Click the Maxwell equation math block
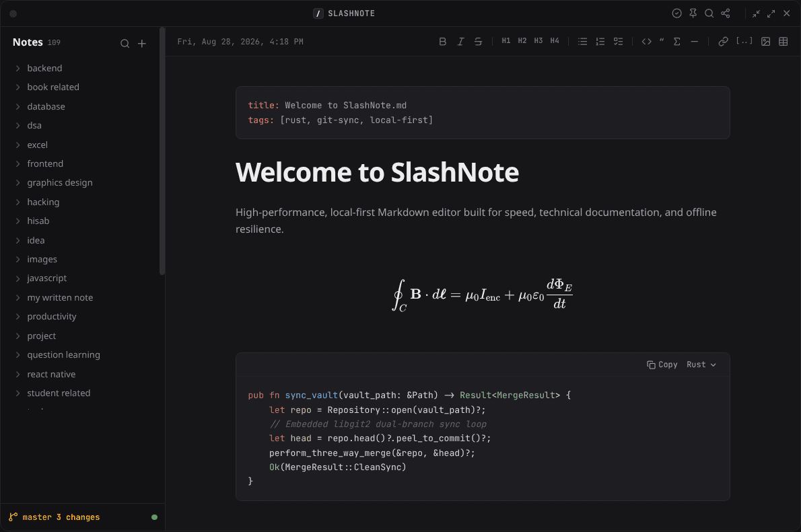Image resolution: width=801 pixels, height=532 pixels. 482,295
